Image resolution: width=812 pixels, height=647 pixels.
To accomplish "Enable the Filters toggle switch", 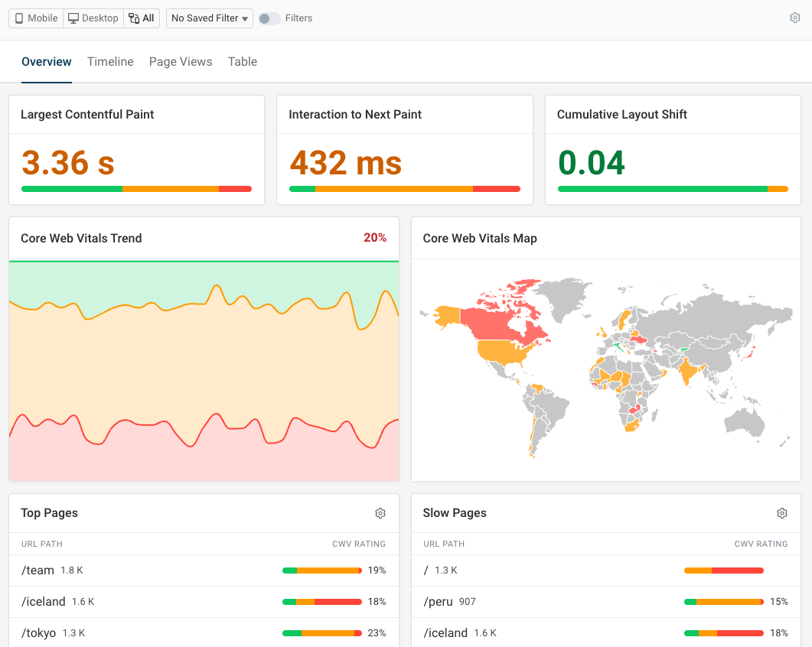I will click(269, 18).
